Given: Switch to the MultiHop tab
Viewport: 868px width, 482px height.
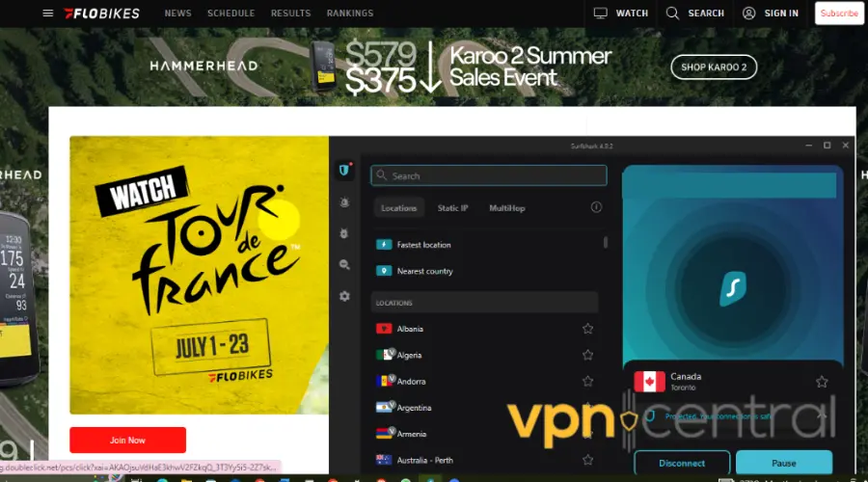Looking at the screenshot, I should [x=506, y=208].
